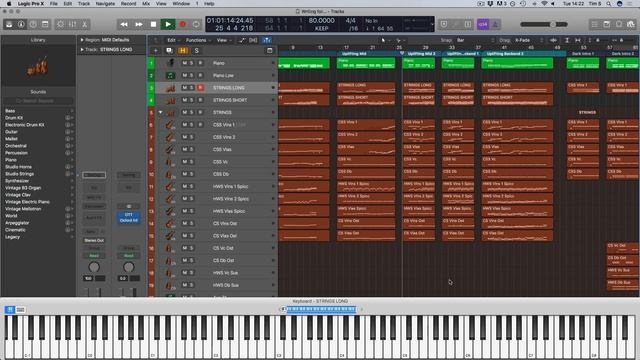The image size is (640, 360).
Task: Open the Record menu
Action: 128,4
